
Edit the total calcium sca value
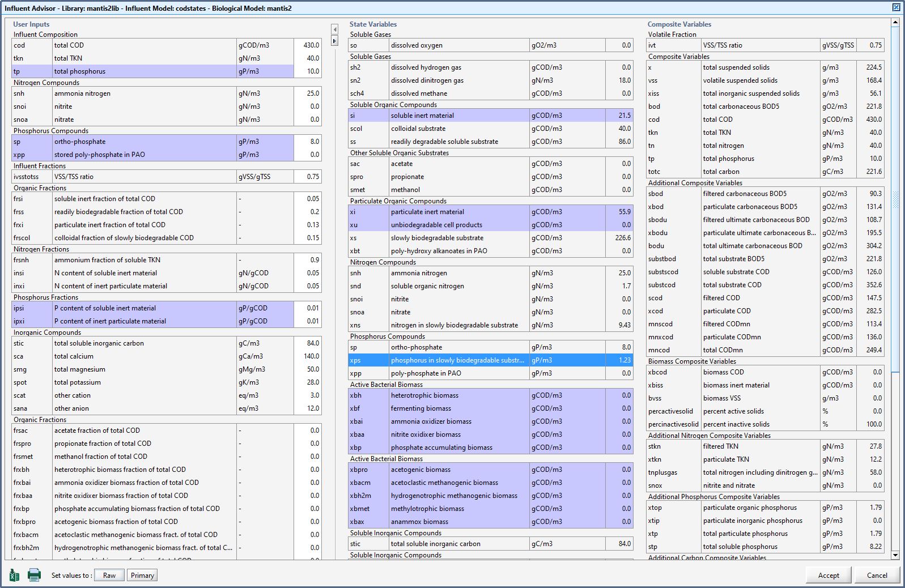pyautogui.click(x=307, y=356)
